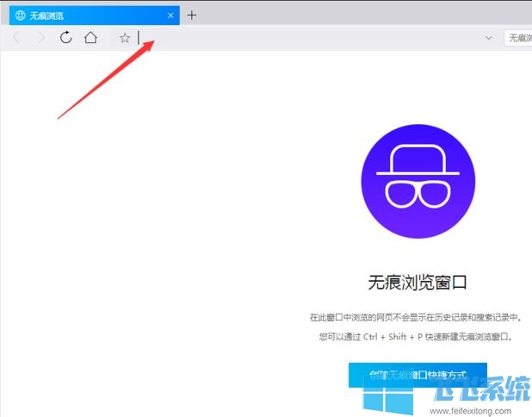This screenshot has width=532, height=417.
Task: Bookmark page with the star icon
Action: click(x=125, y=38)
